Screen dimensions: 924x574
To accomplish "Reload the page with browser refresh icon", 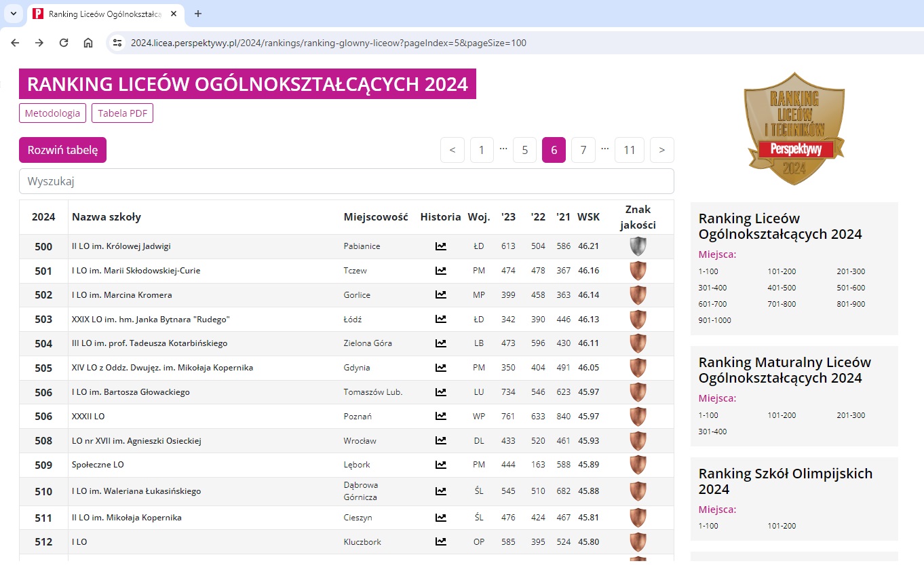I will [x=64, y=43].
